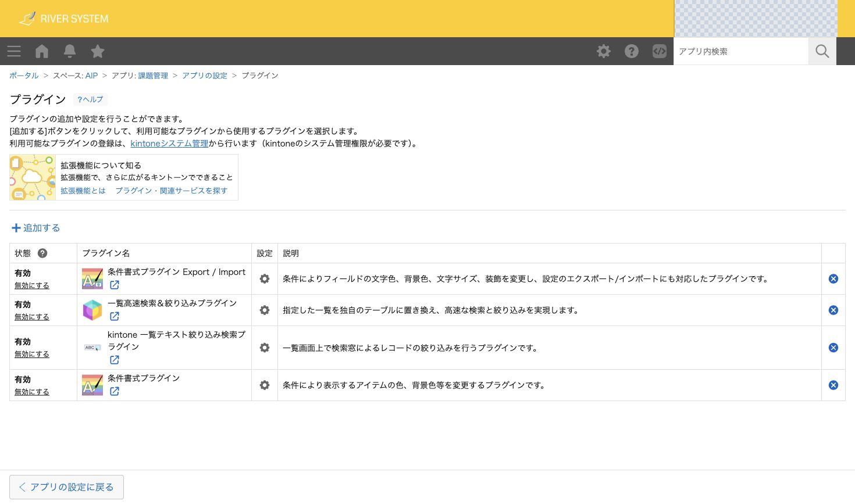This screenshot has width=855, height=504.
Task: Disable kintone 一覧テキスト絞り込み検索プラグイン via 無効にする
Action: click(32, 354)
